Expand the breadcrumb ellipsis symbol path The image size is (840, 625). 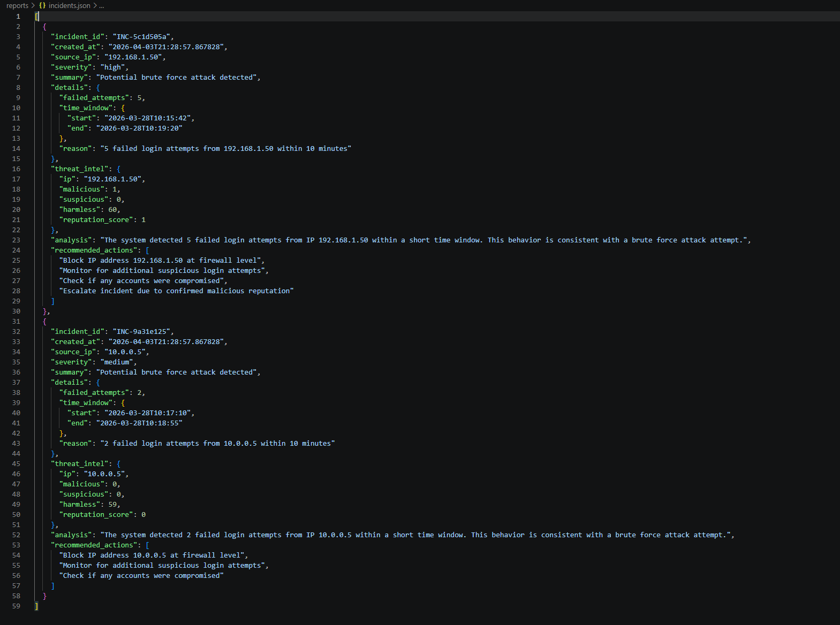pyautogui.click(x=102, y=6)
